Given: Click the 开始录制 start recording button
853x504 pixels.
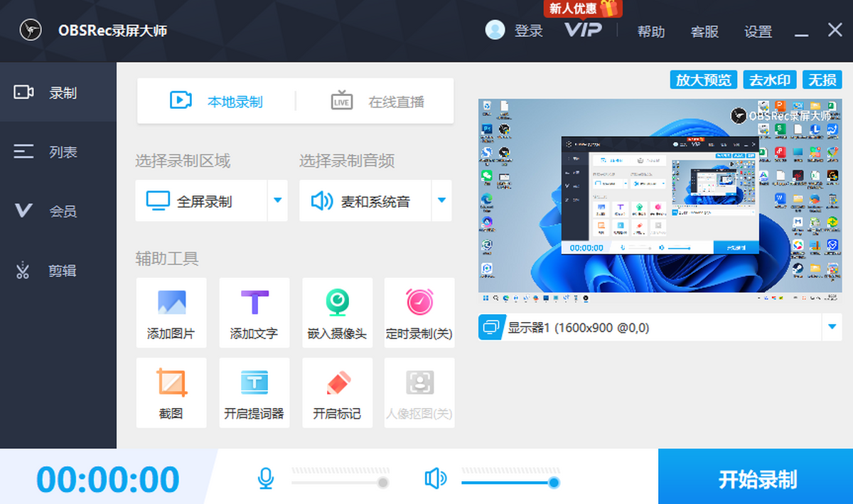Looking at the screenshot, I should click(x=756, y=478).
